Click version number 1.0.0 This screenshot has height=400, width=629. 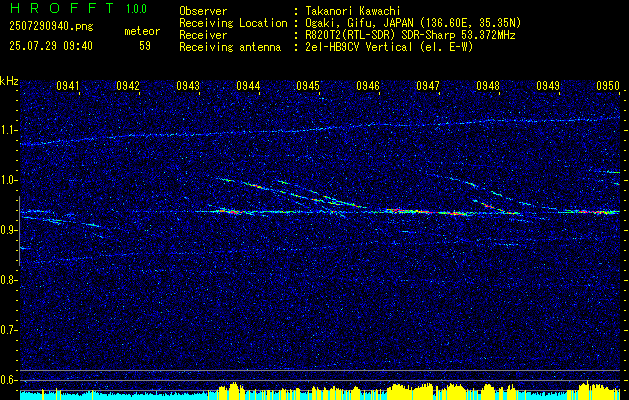point(136,9)
